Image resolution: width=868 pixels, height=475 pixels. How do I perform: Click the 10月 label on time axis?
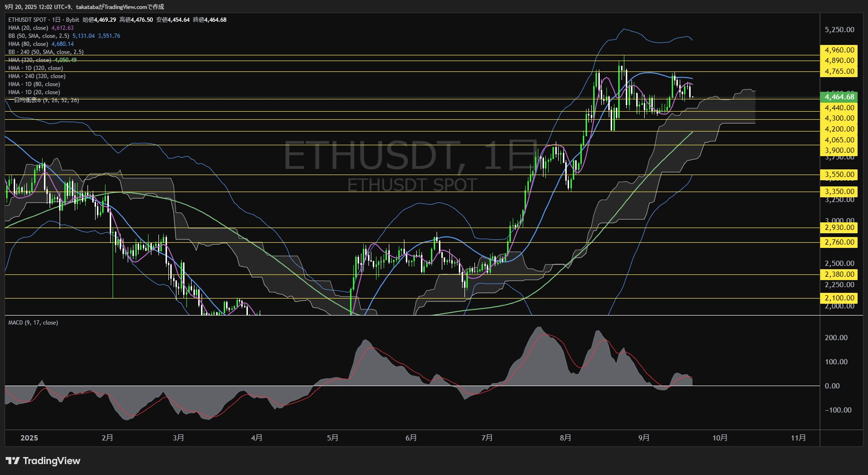point(720,438)
